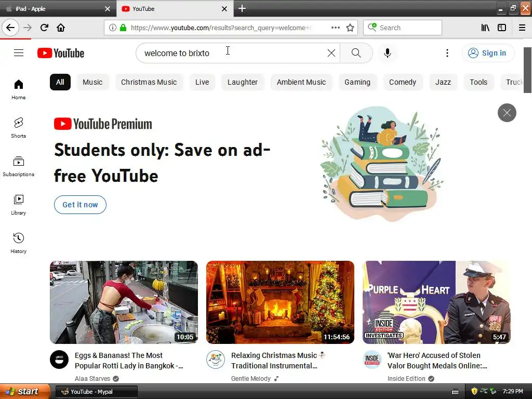
Task: Open Alaa Starves channel avatar
Action: pyautogui.click(x=59, y=360)
